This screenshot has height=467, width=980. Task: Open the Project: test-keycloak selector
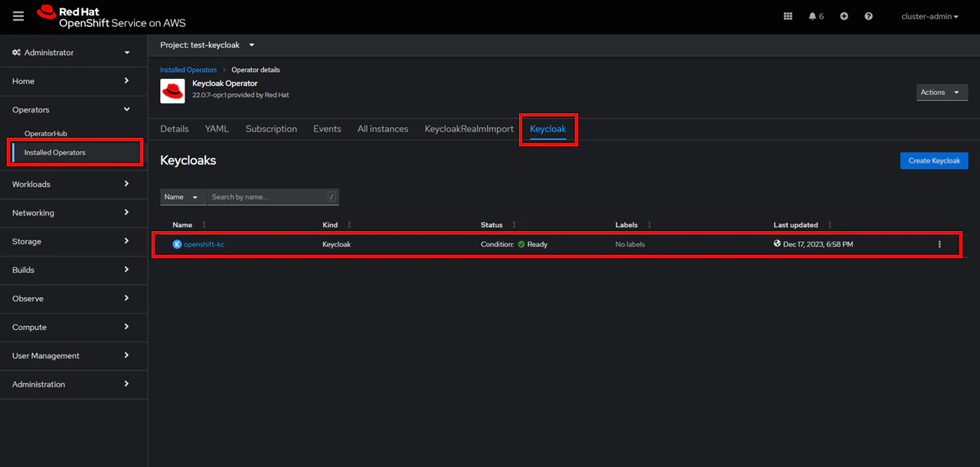[x=207, y=45]
